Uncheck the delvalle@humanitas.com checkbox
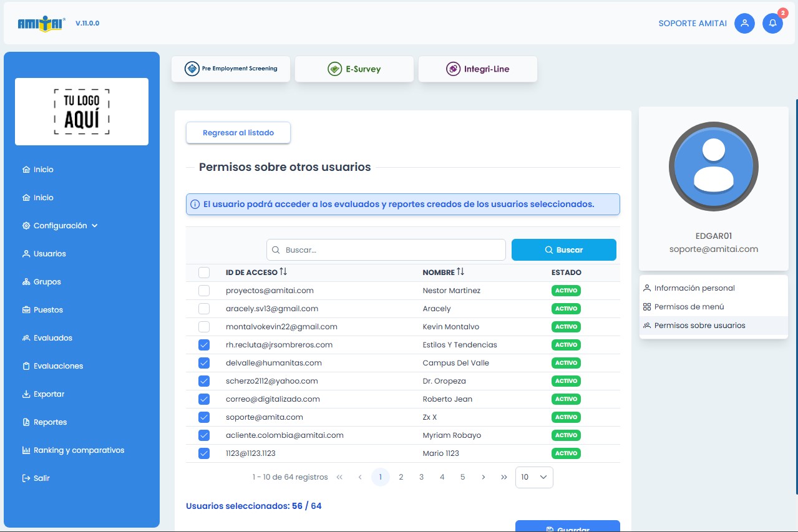Image resolution: width=798 pixels, height=532 pixels. pos(204,363)
